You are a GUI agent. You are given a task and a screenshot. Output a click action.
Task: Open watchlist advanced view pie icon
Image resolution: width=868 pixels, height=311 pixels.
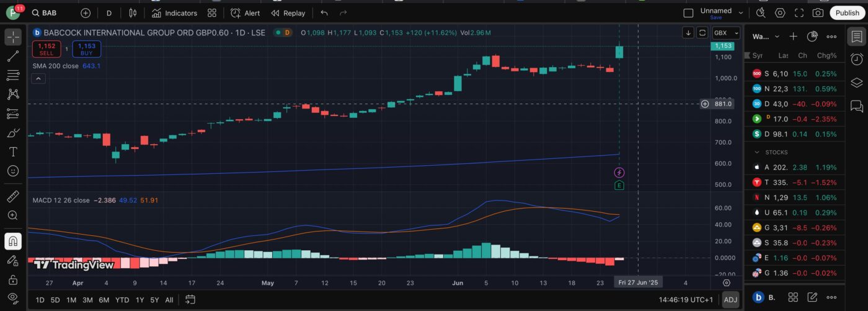(x=813, y=37)
